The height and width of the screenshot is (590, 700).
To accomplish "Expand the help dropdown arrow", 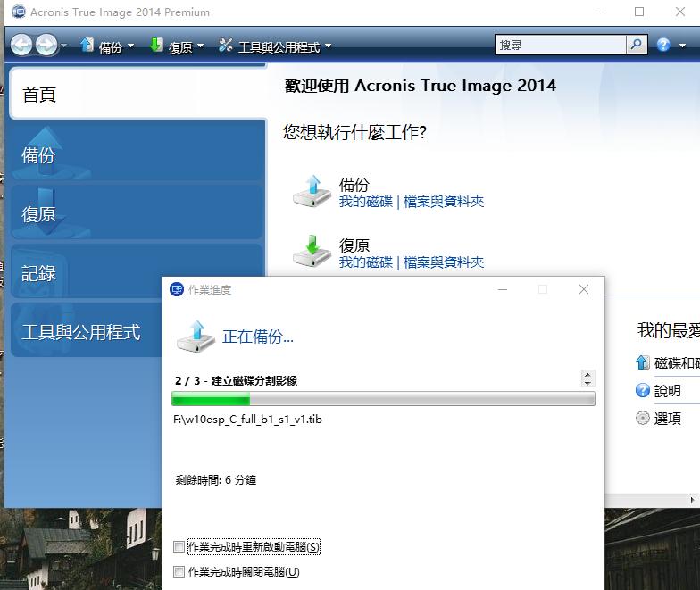I will coord(682,46).
